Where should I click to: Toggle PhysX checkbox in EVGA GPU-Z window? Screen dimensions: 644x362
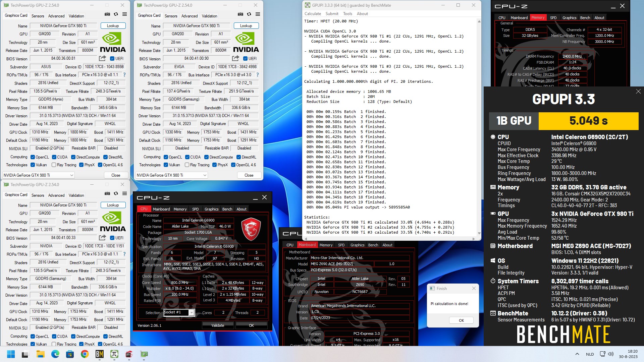[x=214, y=165]
